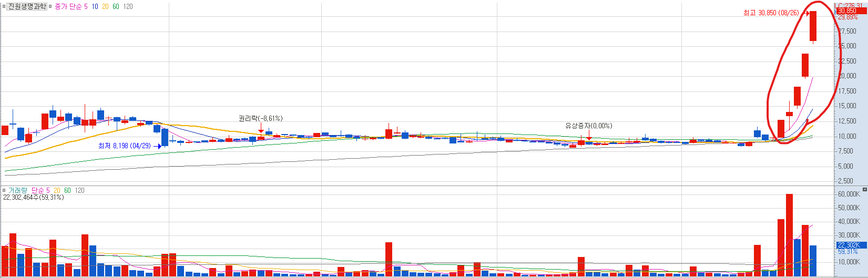Click the 10,000K volume axis label
Image resolution: width=868 pixels, height=278 pixels.
tap(849, 262)
